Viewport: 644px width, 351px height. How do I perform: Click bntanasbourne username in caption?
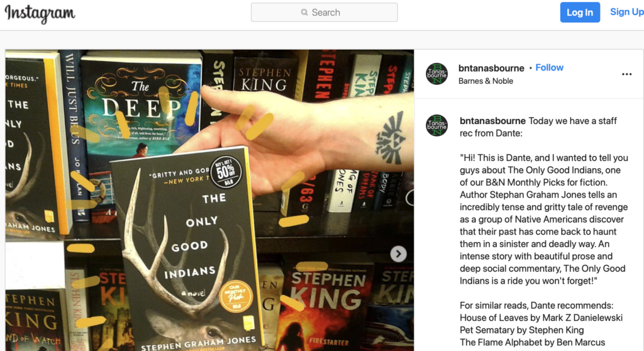492,121
